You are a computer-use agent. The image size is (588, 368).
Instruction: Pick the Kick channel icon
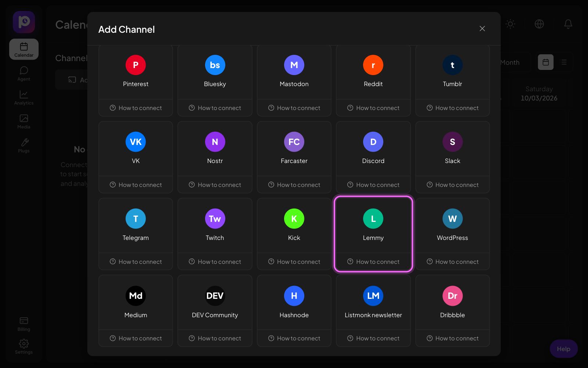[x=294, y=219]
